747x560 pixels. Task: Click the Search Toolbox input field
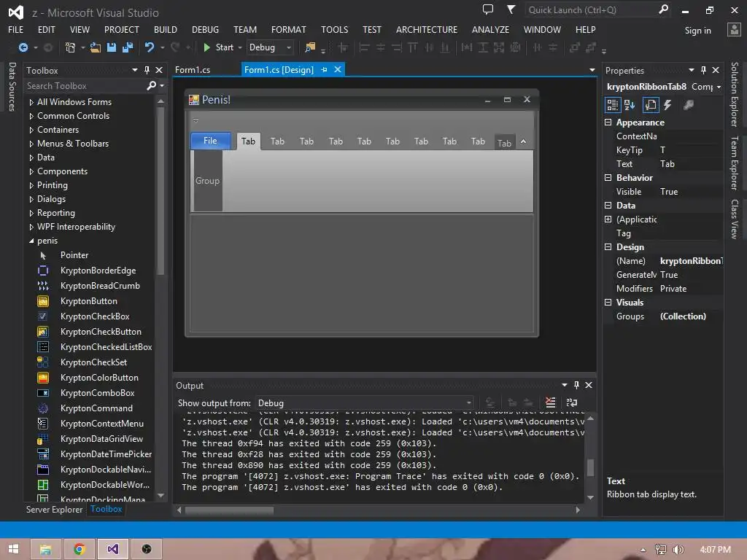click(x=86, y=86)
